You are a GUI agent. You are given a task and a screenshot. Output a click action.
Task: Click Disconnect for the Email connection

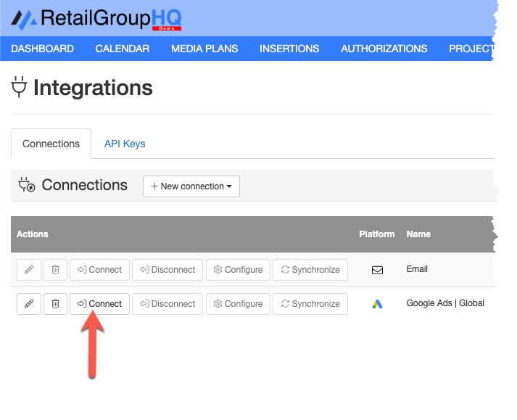pyautogui.click(x=167, y=270)
